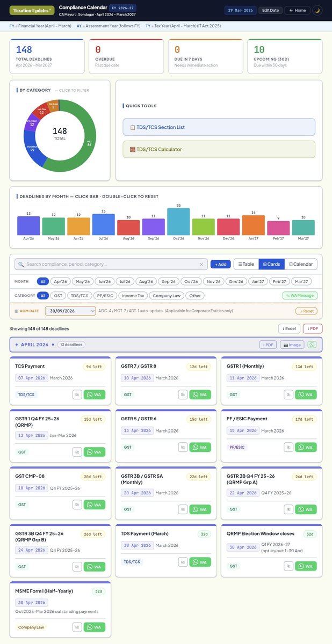Select the FY 2026-27 selector

pos(124,8)
